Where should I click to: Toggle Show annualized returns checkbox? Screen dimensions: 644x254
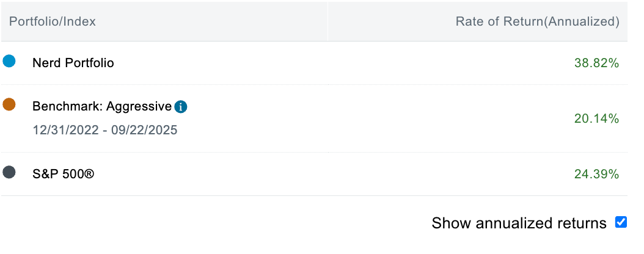click(x=621, y=222)
